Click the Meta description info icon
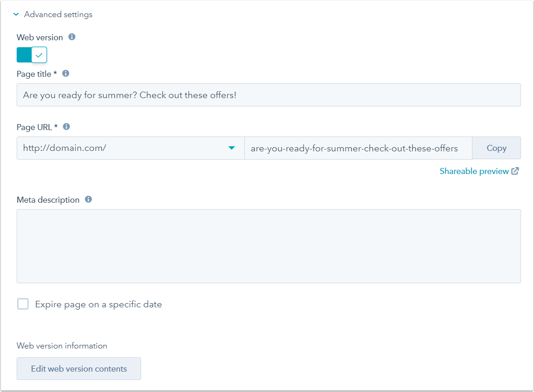534x392 pixels. (88, 199)
